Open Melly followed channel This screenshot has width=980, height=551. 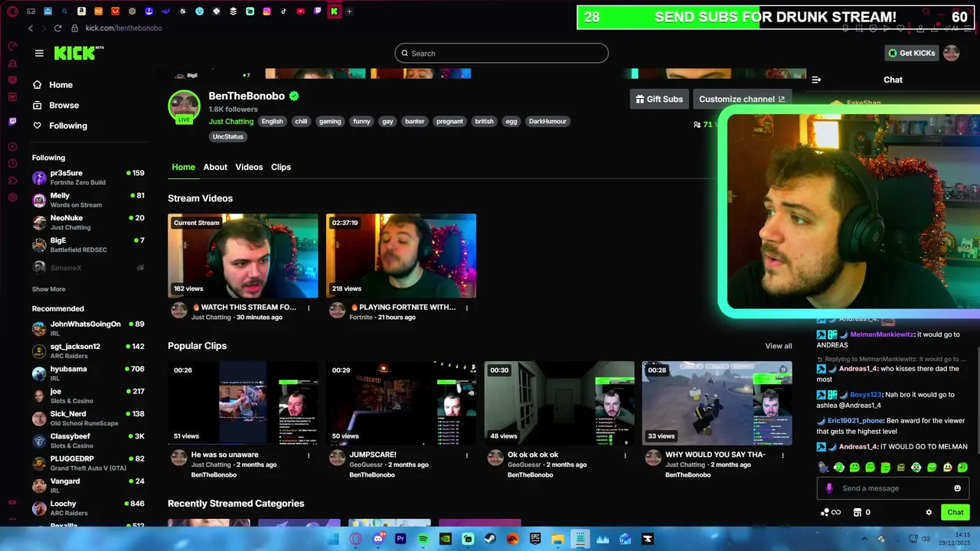(88, 200)
